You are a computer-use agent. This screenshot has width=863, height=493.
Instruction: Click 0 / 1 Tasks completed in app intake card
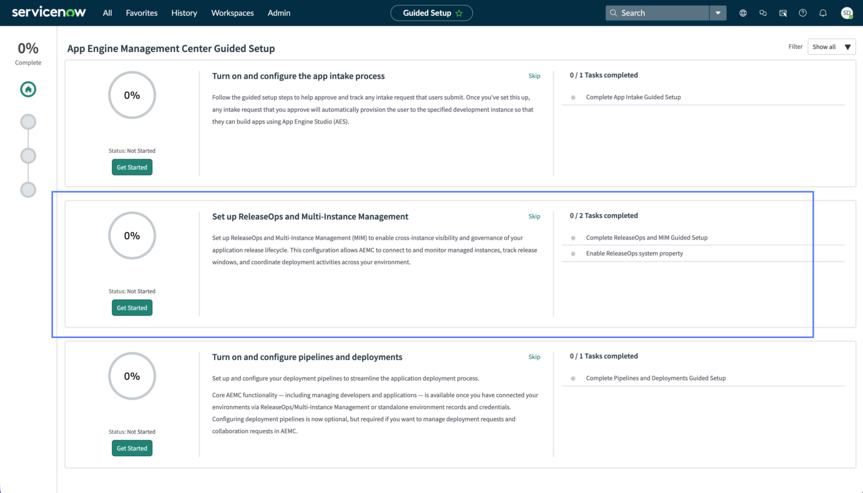tap(604, 75)
